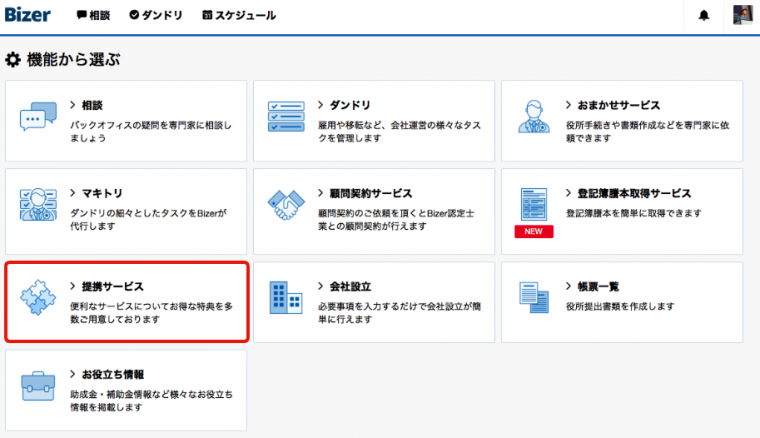Viewport: 760px width, 438px height.
Task: Click the papers icon for 帳票一覧
Action: [x=534, y=297]
